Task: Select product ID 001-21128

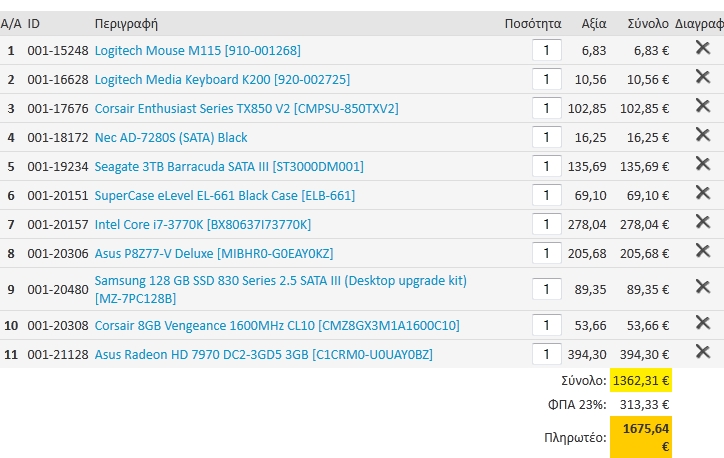Action: [58, 355]
